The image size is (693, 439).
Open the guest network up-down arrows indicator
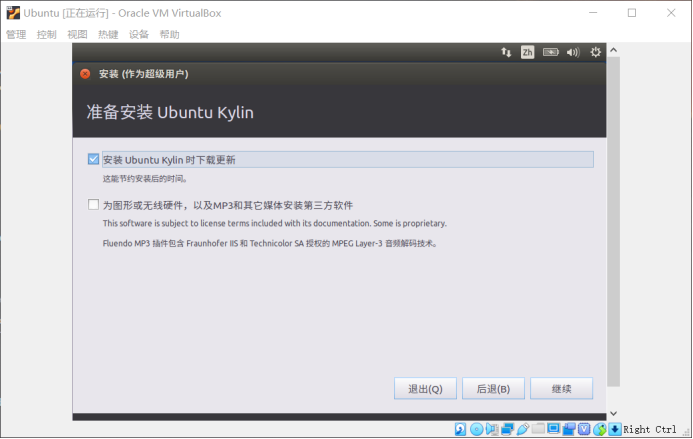coord(506,52)
